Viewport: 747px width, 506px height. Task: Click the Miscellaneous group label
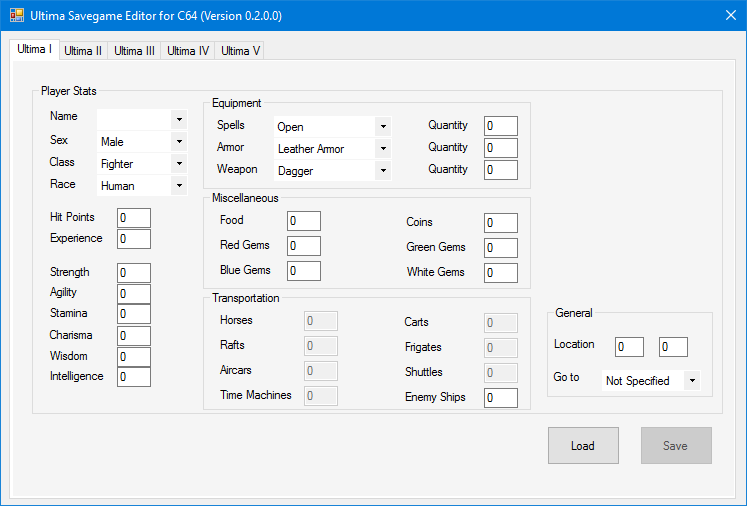coord(245,198)
